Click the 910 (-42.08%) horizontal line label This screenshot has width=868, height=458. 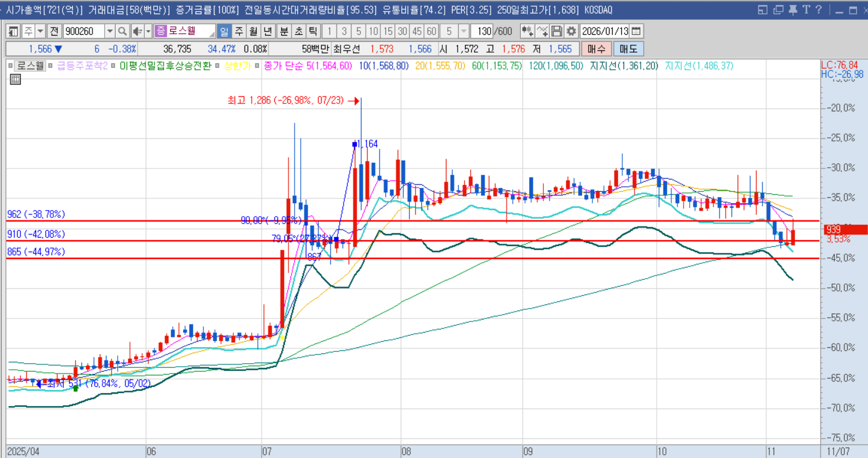[x=36, y=234]
